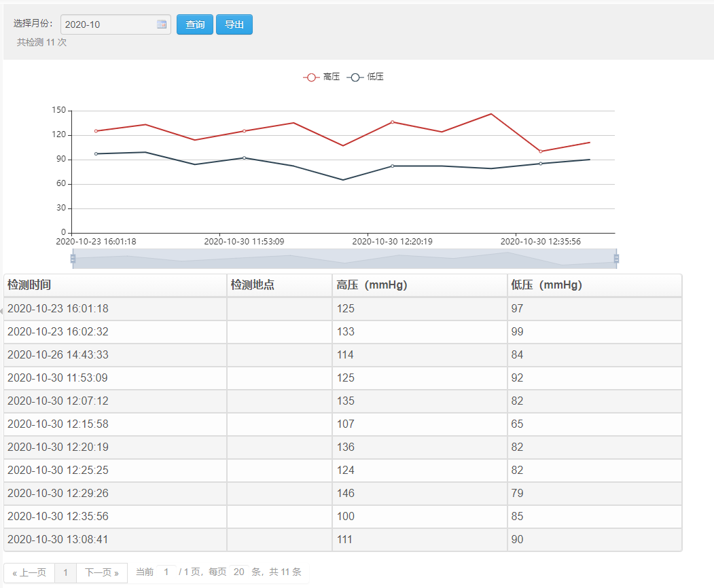Click high pressure value 133
The height and width of the screenshot is (588, 714).
tap(346, 332)
